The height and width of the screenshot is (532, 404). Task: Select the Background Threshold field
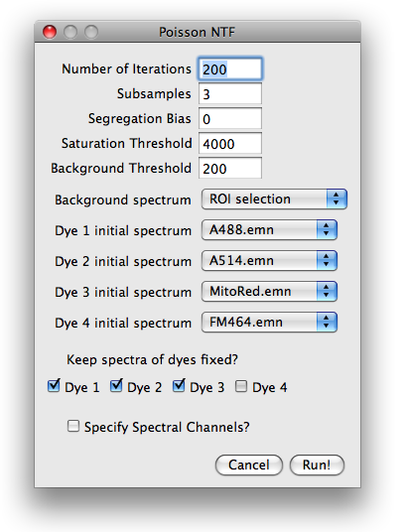[230, 168]
